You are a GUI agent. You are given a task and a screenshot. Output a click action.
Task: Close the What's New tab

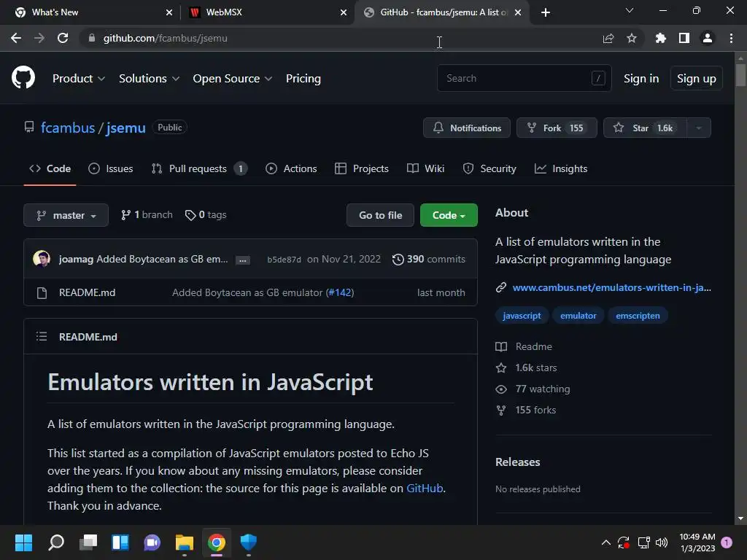(x=169, y=12)
